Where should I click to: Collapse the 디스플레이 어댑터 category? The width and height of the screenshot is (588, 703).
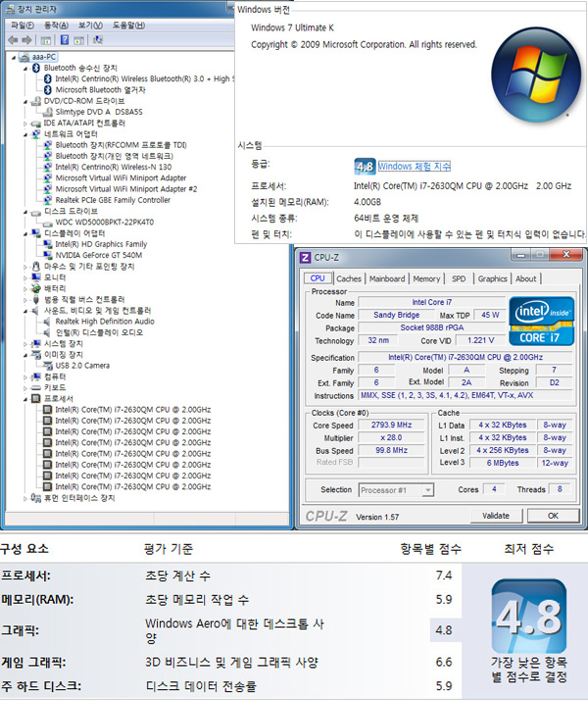point(25,233)
